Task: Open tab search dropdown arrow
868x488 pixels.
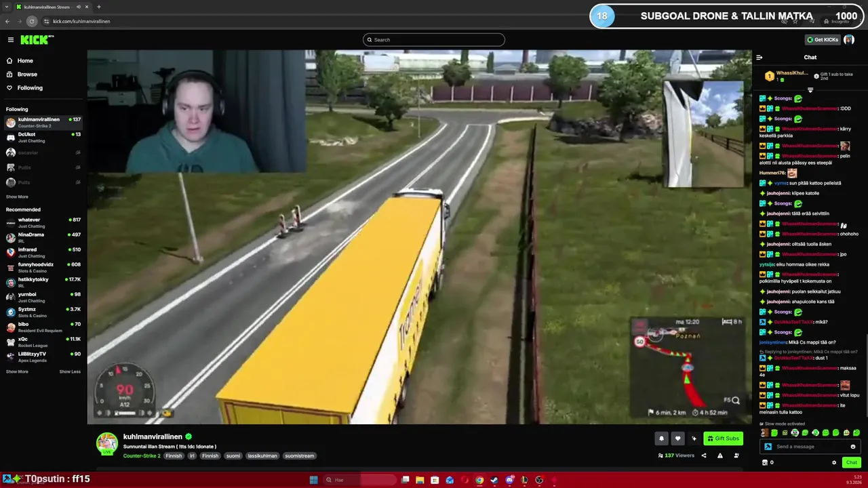Action: point(6,7)
